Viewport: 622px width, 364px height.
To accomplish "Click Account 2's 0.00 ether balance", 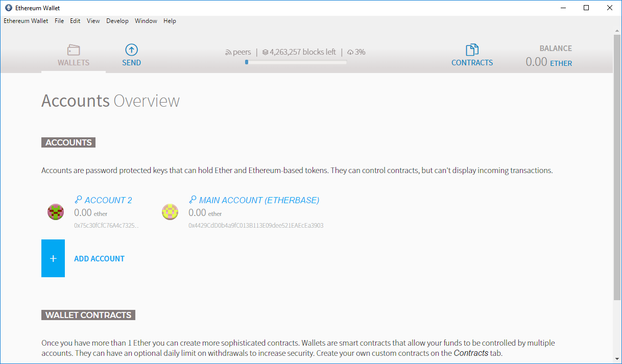I will click(91, 213).
